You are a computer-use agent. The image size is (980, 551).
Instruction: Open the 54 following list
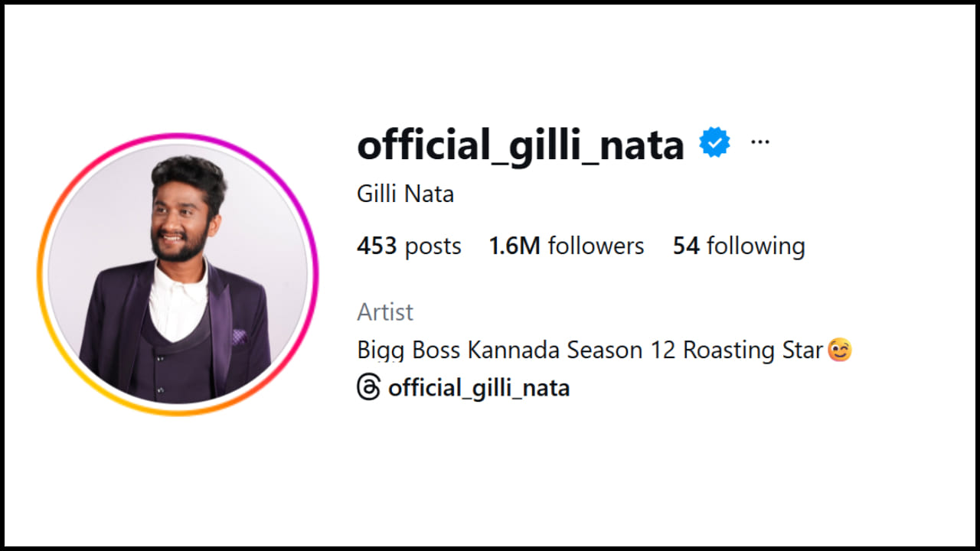(739, 246)
